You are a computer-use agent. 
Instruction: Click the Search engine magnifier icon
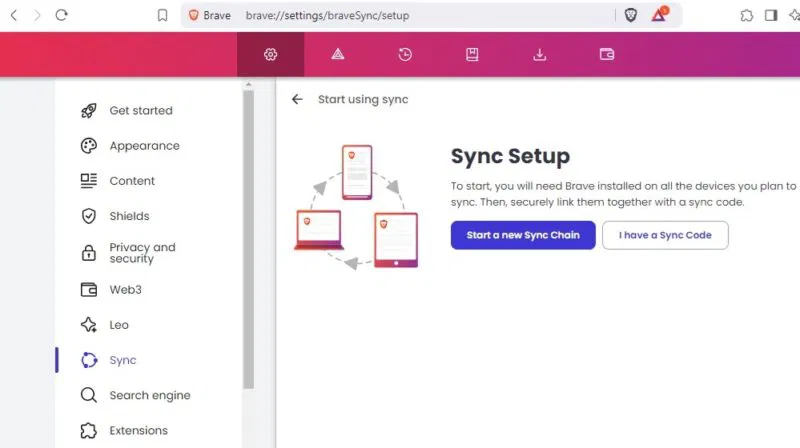(x=89, y=395)
